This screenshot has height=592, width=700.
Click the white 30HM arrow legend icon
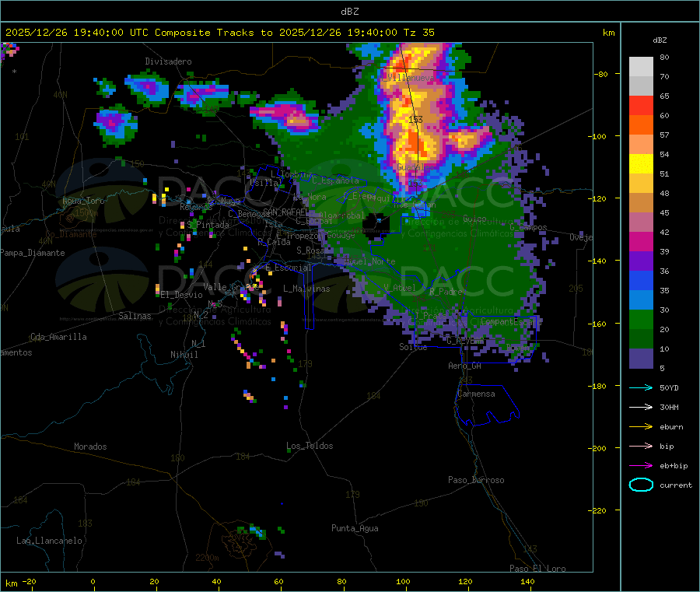pos(641,407)
